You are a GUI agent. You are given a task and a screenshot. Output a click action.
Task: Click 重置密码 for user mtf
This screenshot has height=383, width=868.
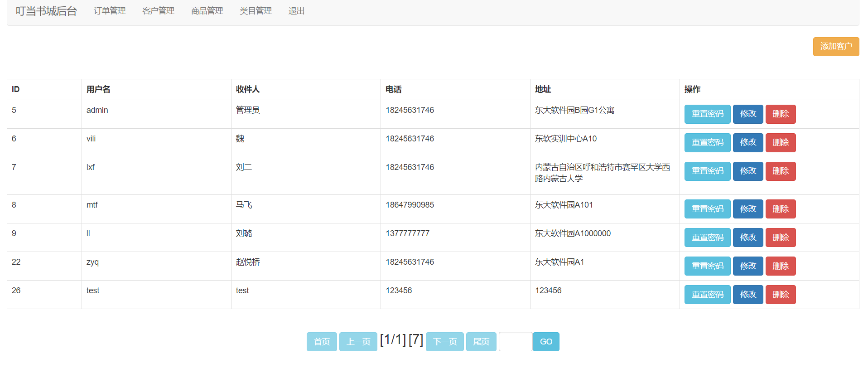pos(707,209)
